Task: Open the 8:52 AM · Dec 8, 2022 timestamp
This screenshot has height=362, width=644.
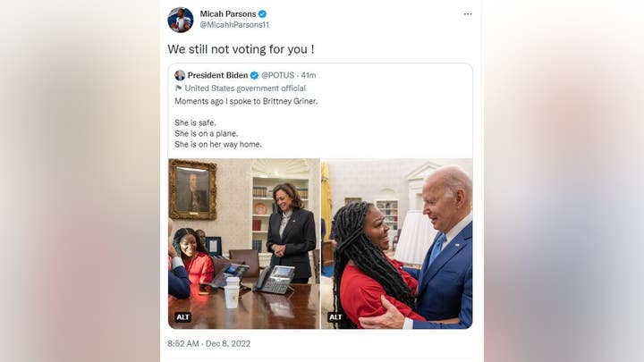Action: click(x=208, y=344)
